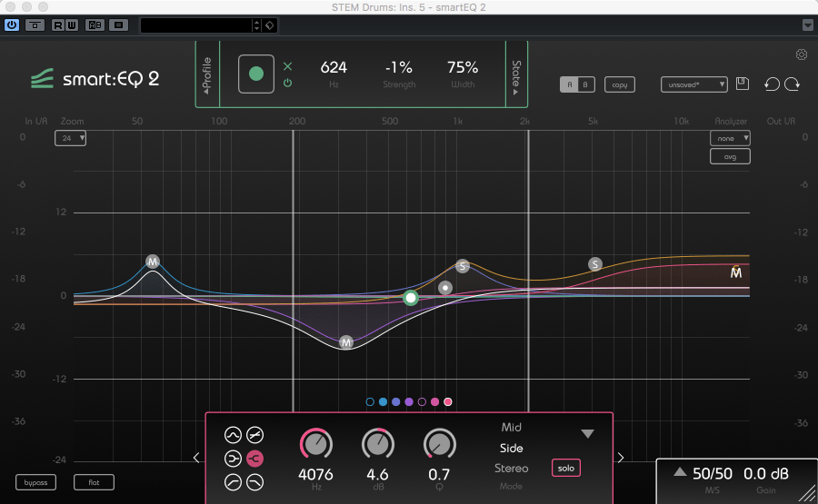The image size is (818, 504).
Task: Click the avg analyzer button
Action: (730, 156)
